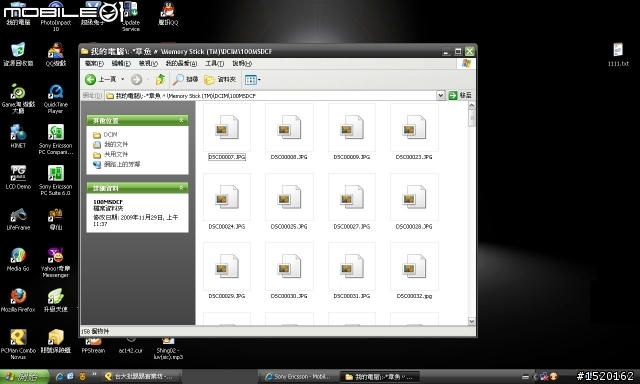The image size is (640, 384).
Task: Open the Favorites (A) menu
Action: (181, 64)
